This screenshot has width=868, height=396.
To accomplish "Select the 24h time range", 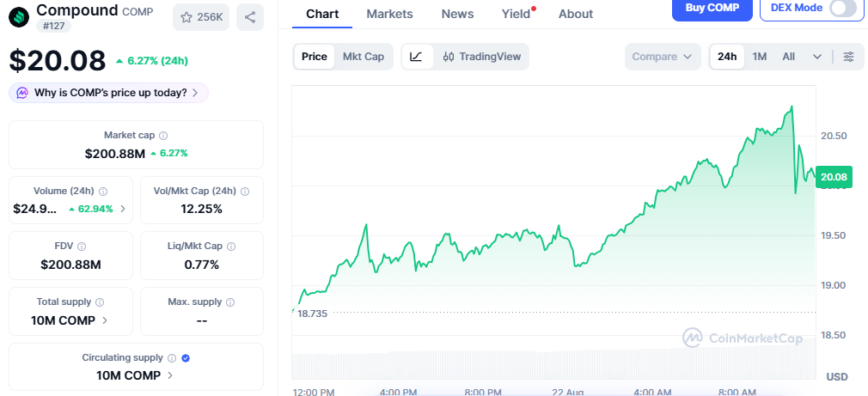I will [727, 57].
